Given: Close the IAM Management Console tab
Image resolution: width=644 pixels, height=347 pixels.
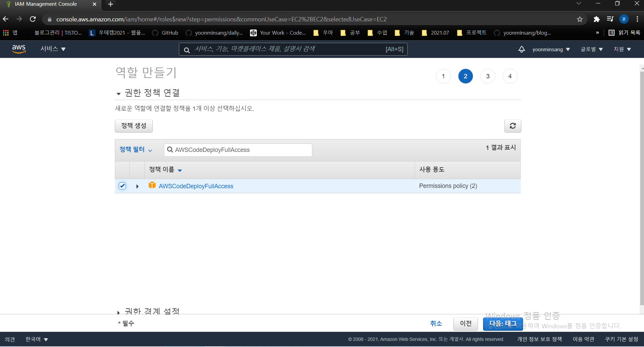Looking at the screenshot, I should (x=95, y=4).
